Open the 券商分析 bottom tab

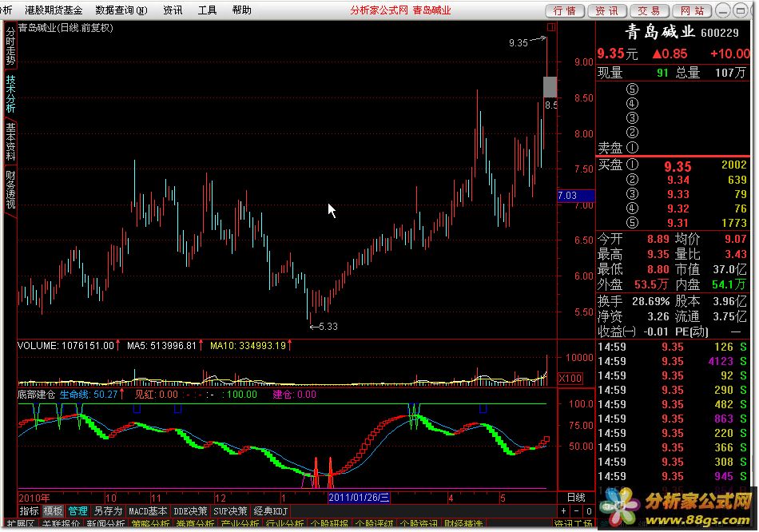(x=195, y=524)
